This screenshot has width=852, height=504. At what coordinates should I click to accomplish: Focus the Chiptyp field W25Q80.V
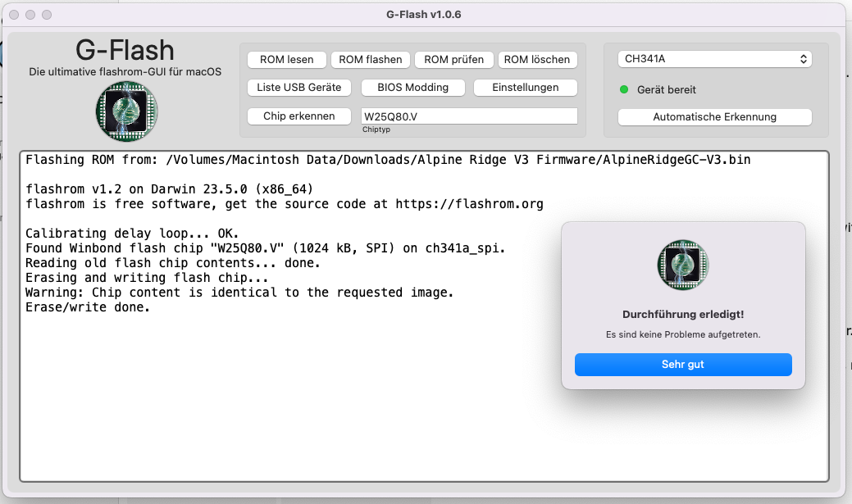(x=469, y=116)
